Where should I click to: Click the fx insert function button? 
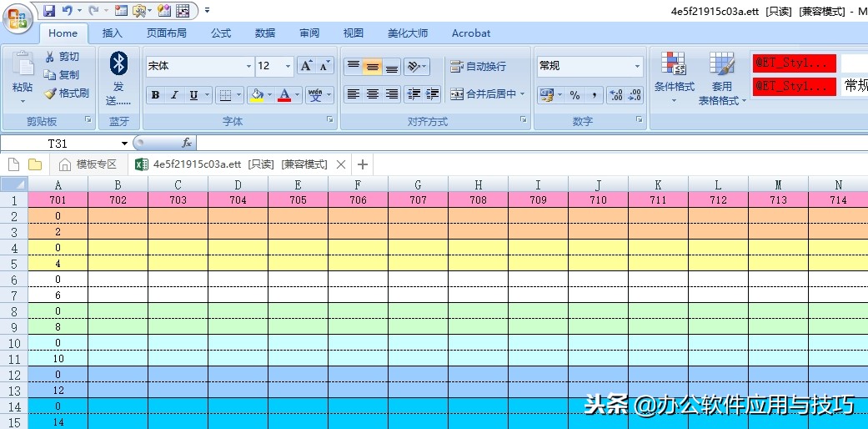point(187,144)
